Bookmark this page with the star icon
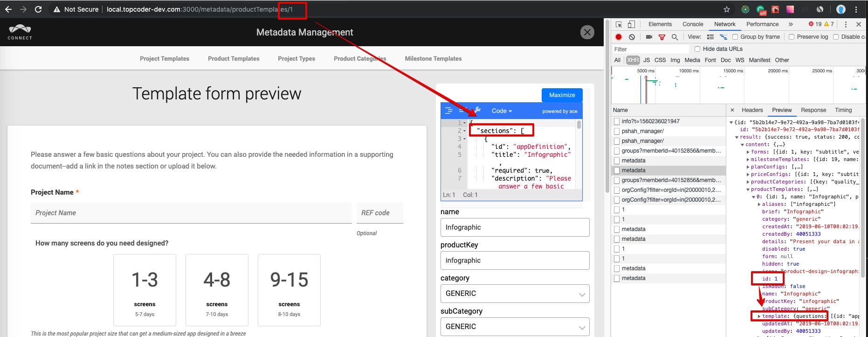868x337 pixels. (727, 9)
